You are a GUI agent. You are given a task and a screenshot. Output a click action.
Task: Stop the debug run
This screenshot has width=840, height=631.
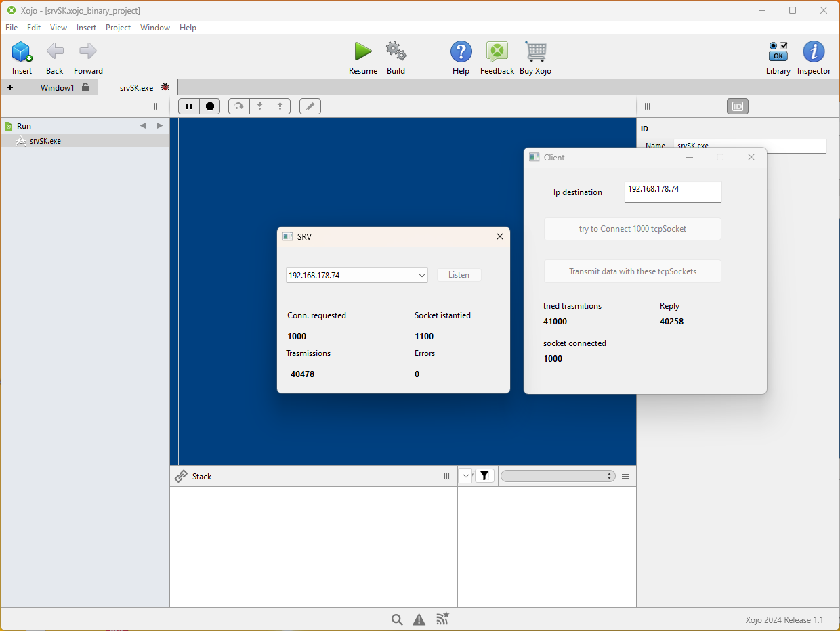210,106
